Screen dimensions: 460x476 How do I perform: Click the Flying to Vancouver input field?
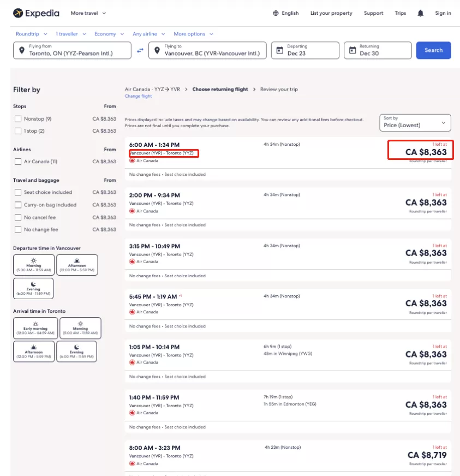[207, 50]
